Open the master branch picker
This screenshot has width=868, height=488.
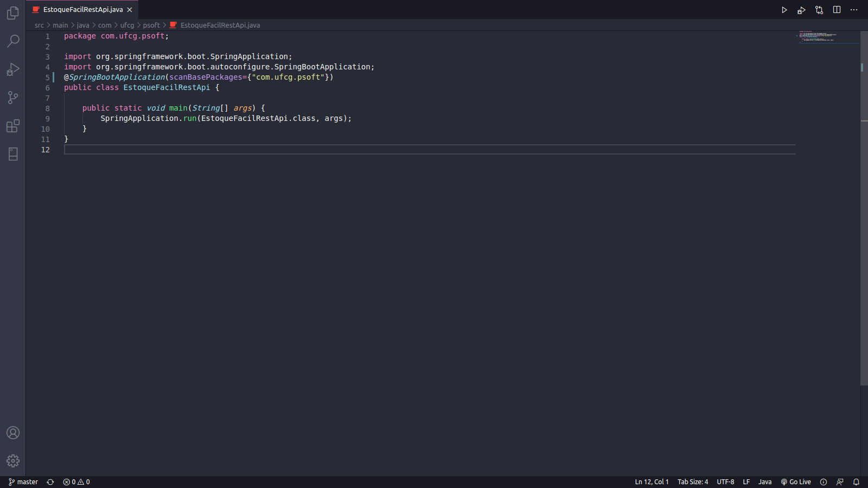(x=23, y=482)
